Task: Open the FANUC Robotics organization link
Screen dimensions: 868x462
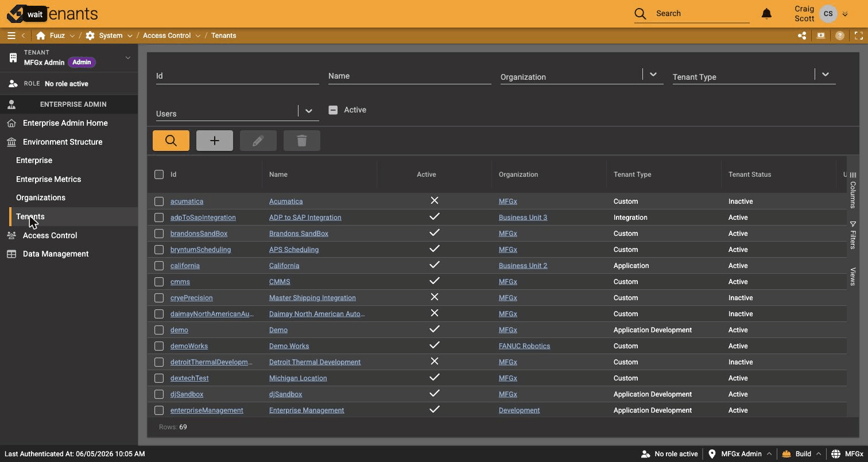Action: point(524,346)
